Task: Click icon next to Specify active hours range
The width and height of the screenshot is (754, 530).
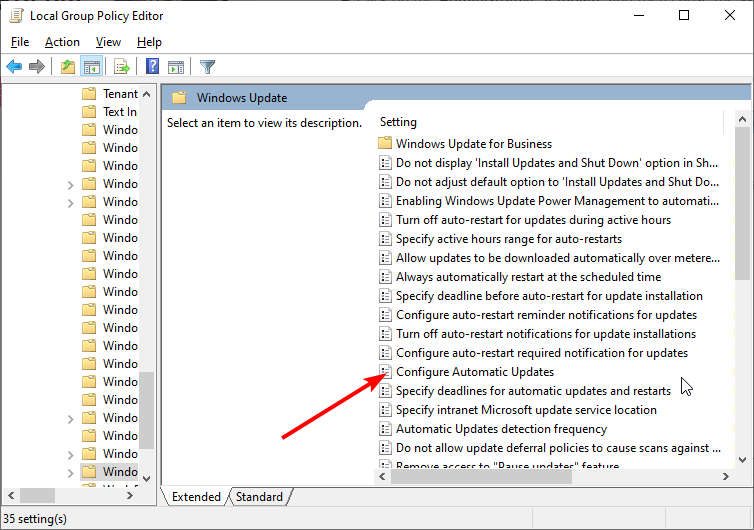Action: [385, 239]
